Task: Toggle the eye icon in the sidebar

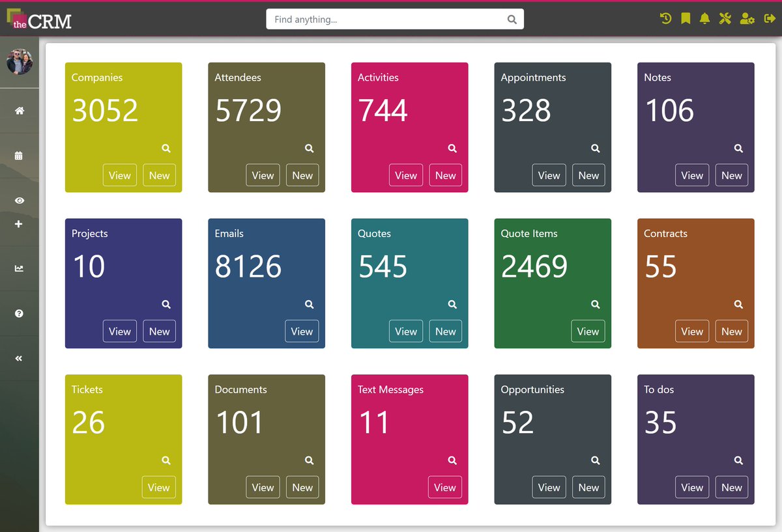Action: pyautogui.click(x=20, y=200)
